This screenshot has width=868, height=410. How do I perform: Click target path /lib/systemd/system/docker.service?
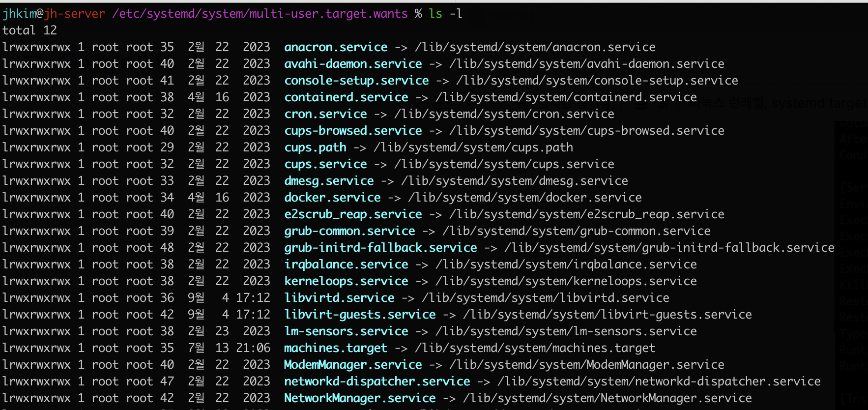525,198
